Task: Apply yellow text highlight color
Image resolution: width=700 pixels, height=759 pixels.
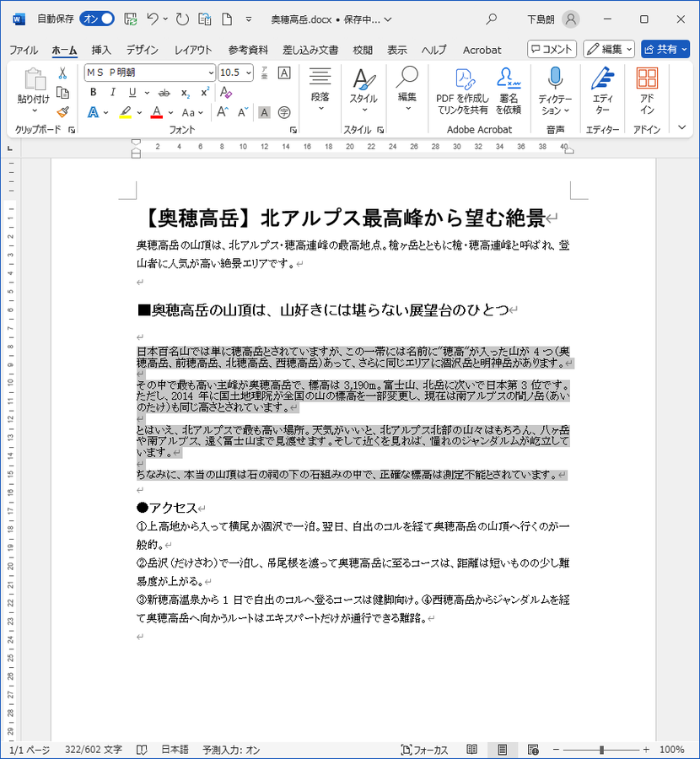Action: coord(126,113)
